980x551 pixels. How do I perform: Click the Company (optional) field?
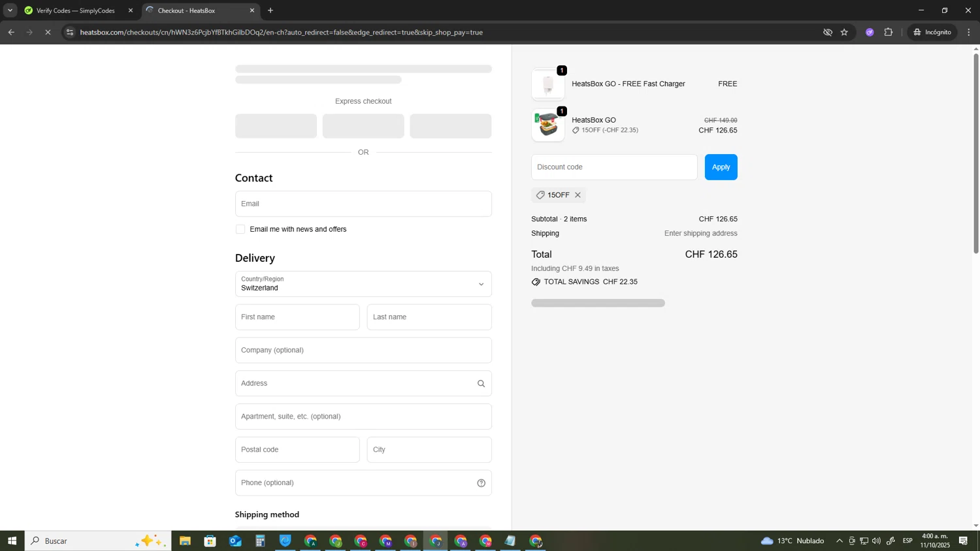363,351
